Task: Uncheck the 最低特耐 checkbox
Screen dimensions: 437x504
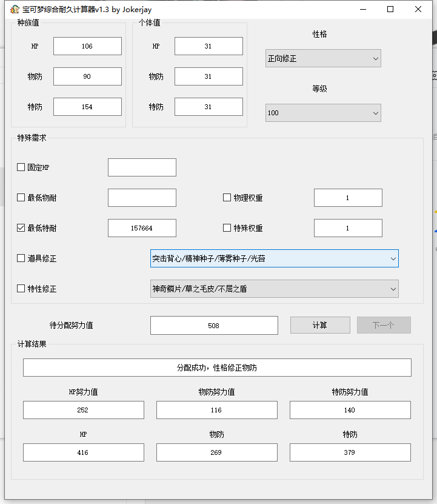Action: tap(21, 228)
